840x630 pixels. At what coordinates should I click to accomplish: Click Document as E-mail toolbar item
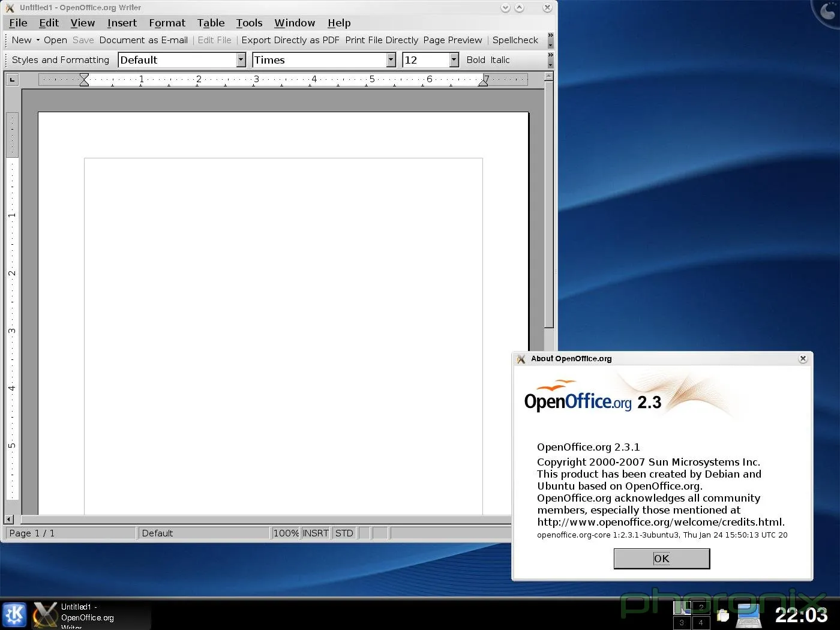[143, 40]
